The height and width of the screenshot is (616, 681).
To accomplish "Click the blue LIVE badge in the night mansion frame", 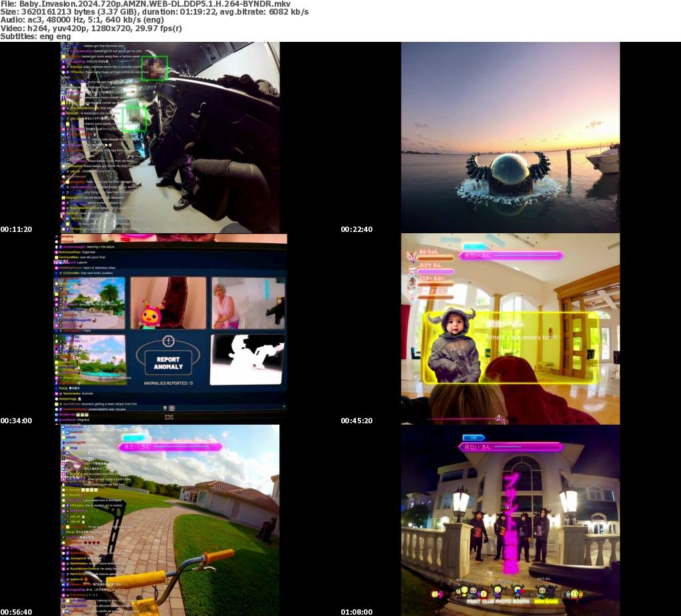I will [x=473, y=438].
